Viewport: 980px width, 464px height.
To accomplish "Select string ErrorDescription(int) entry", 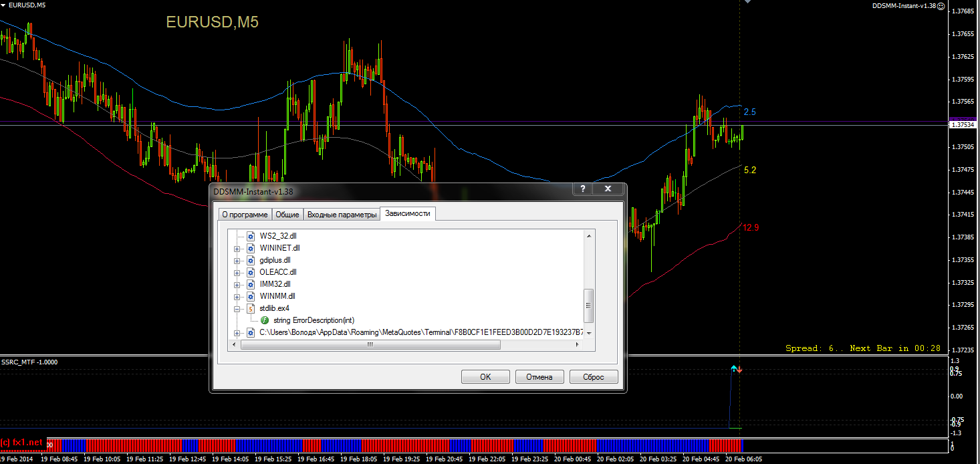I will coord(314,320).
